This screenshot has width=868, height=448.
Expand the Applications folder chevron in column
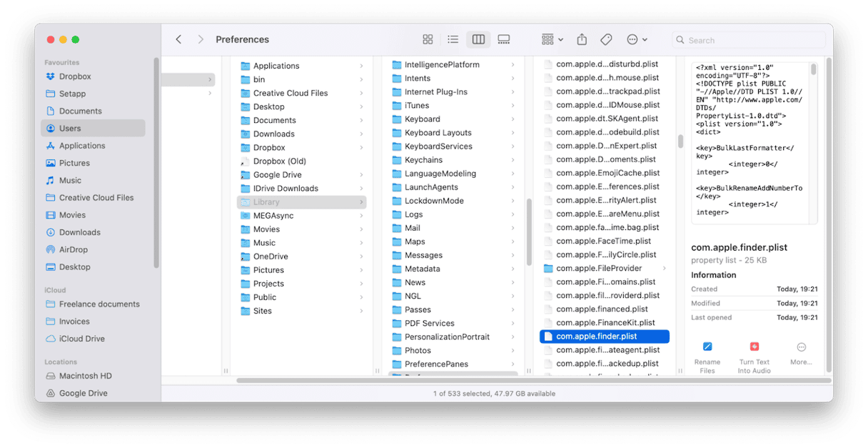click(361, 66)
